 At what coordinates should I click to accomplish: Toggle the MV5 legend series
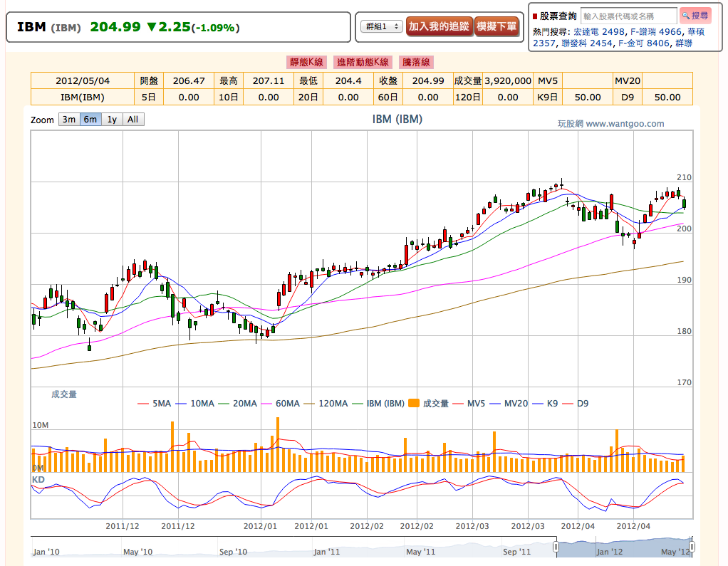(469, 404)
